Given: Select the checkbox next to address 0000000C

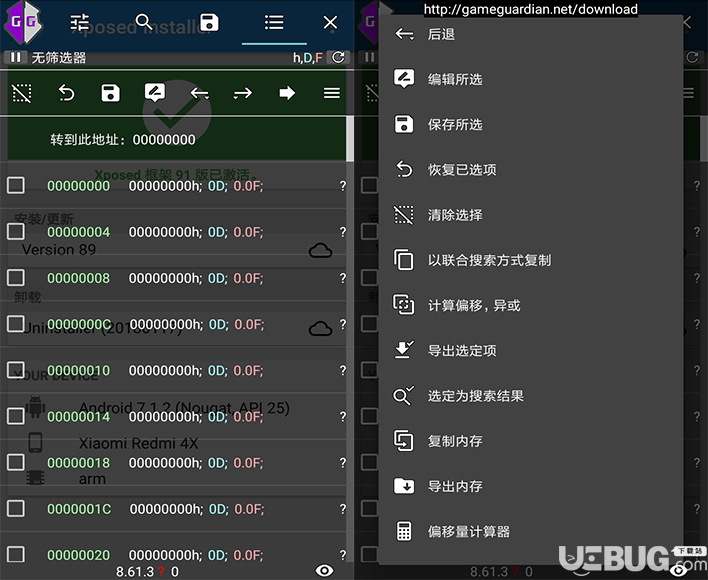Looking at the screenshot, I should coord(16,324).
